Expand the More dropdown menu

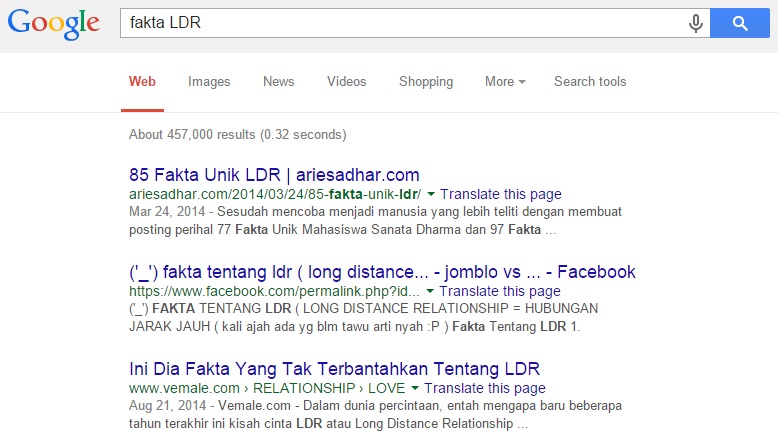[504, 82]
